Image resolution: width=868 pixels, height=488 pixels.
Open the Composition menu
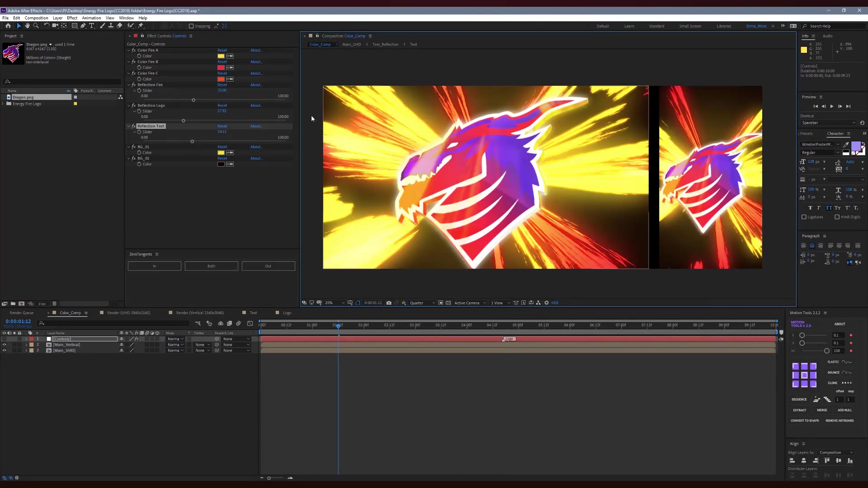tap(36, 18)
